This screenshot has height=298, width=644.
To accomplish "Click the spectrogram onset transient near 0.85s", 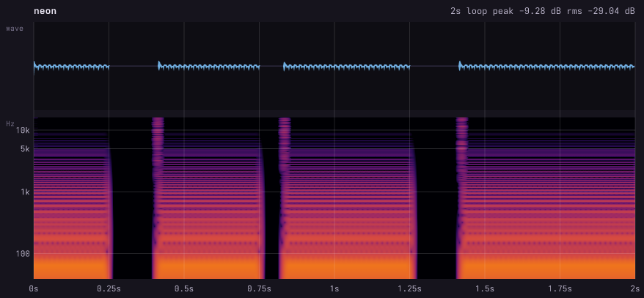I will click(x=285, y=198).
